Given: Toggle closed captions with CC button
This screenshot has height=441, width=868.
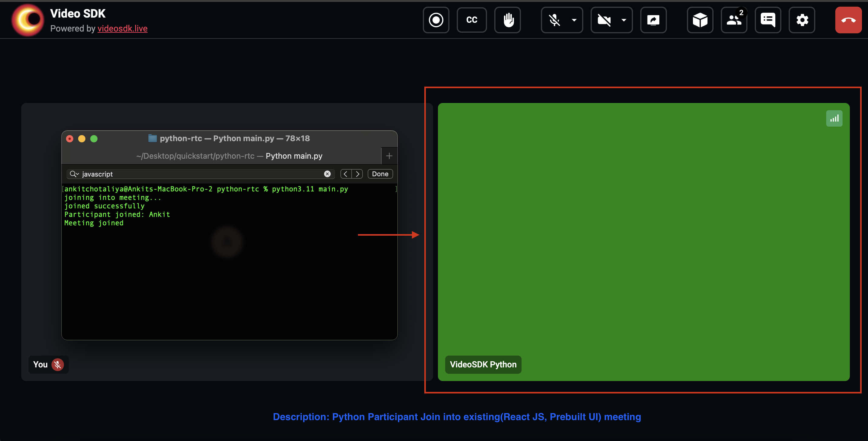Looking at the screenshot, I should [471, 20].
